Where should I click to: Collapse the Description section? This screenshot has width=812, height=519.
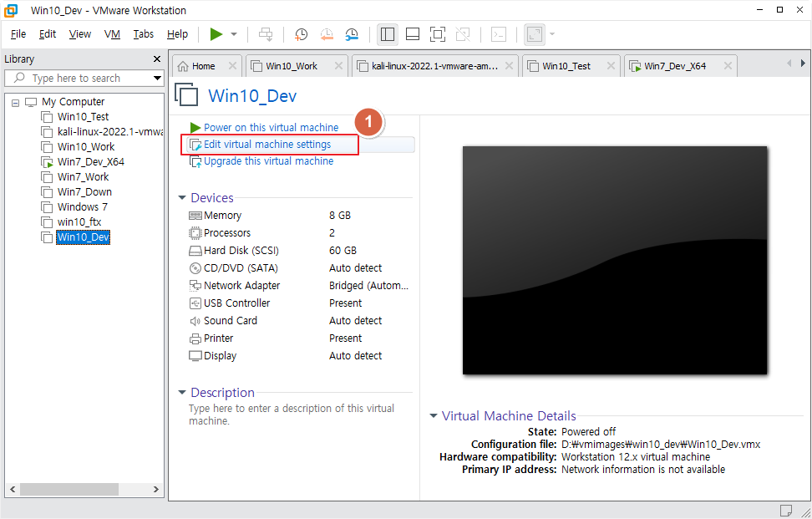click(182, 393)
